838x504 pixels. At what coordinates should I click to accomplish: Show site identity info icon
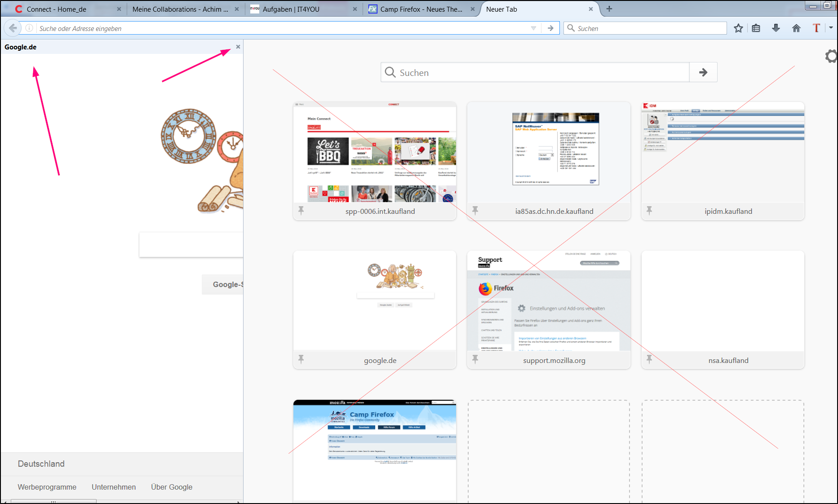click(29, 28)
